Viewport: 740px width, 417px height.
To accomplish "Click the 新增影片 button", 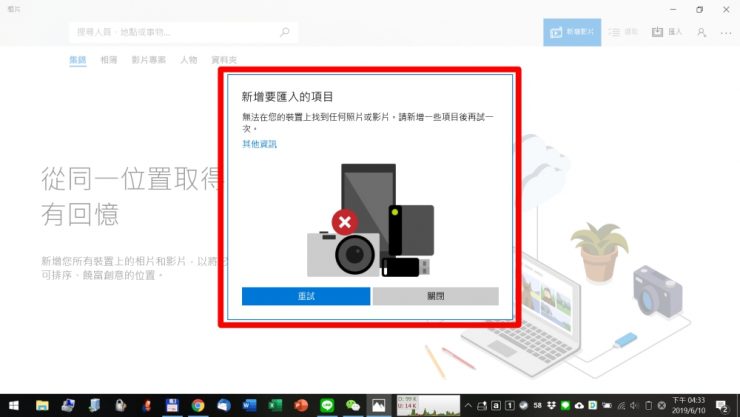I will [573, 32].
